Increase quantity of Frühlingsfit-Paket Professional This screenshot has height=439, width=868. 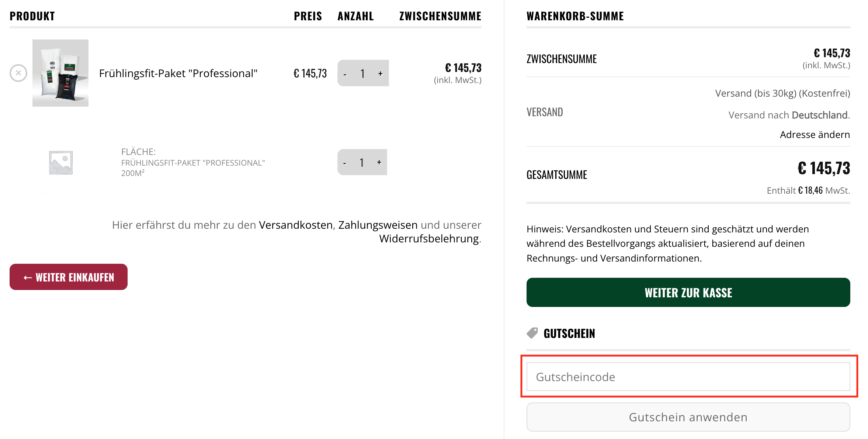tap(380, 73)
